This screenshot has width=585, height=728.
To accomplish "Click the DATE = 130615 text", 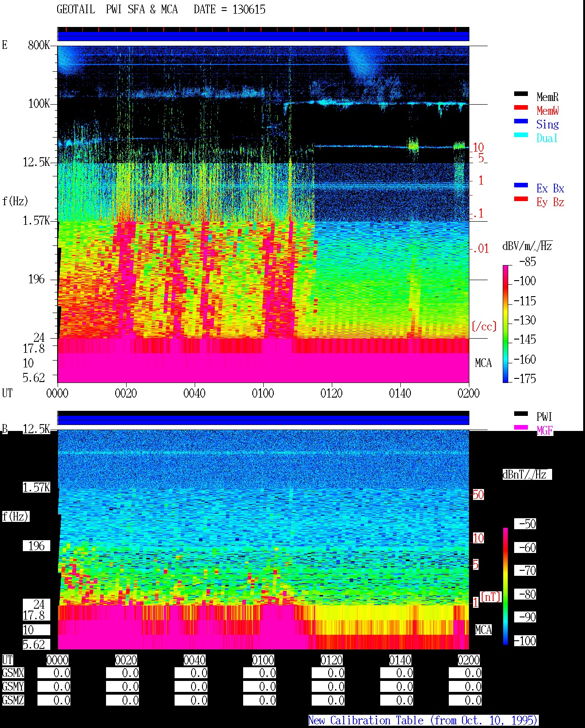I will [x=229, y=9].
